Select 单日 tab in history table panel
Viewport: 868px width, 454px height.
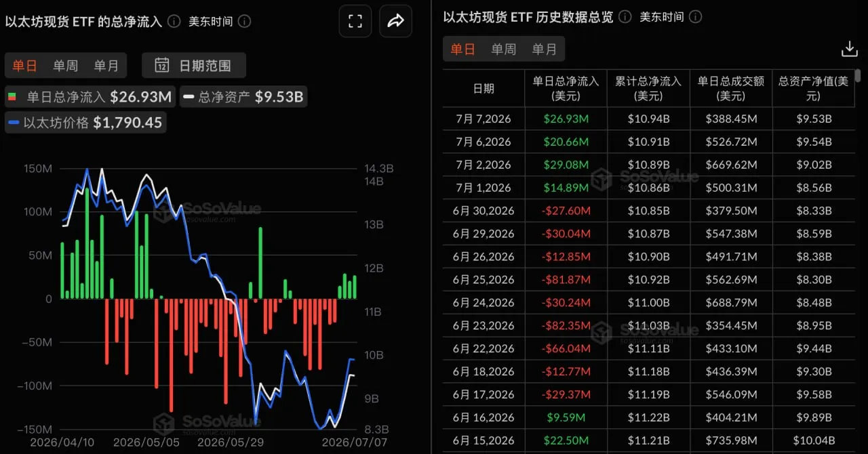(463, 49)
